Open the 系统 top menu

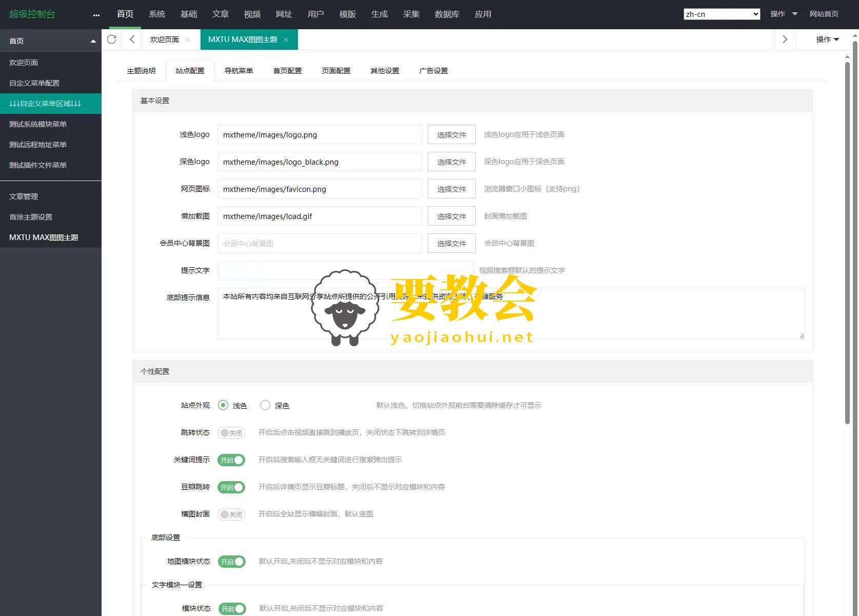(157, 14)
